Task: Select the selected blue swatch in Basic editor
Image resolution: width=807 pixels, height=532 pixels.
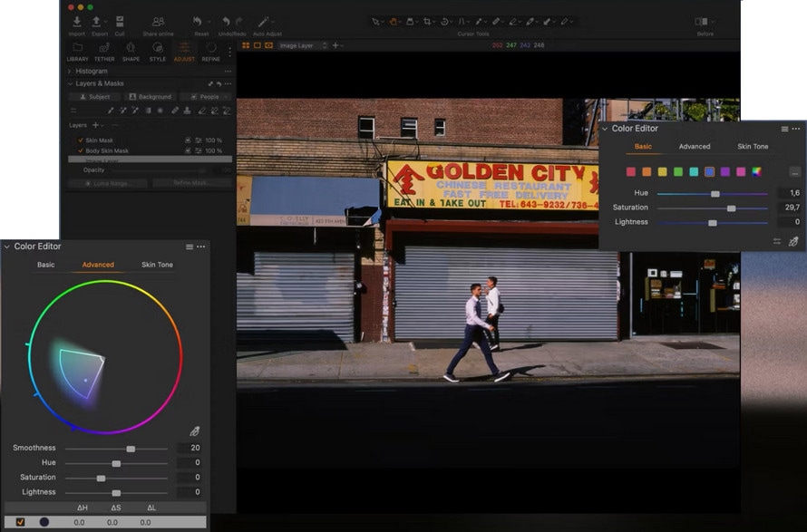Action: (710, 172)
